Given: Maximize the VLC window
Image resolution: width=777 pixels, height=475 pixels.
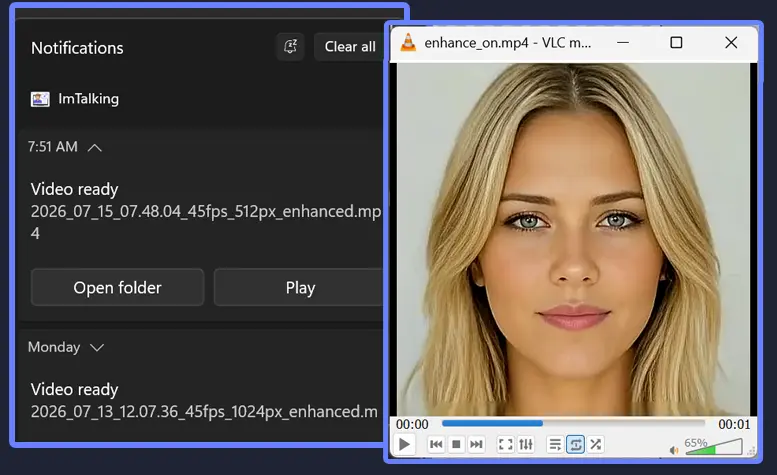Looking at the screenshot, I should click(676, 43).
